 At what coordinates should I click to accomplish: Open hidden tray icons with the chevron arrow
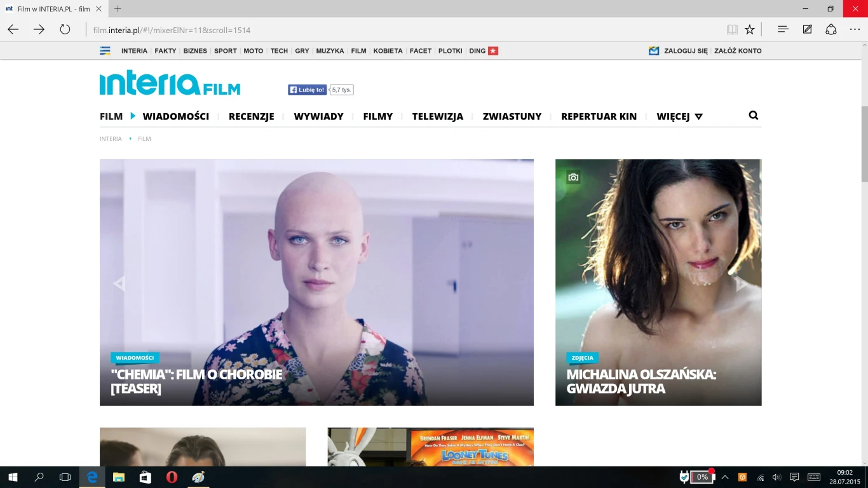tap(724, 477)
